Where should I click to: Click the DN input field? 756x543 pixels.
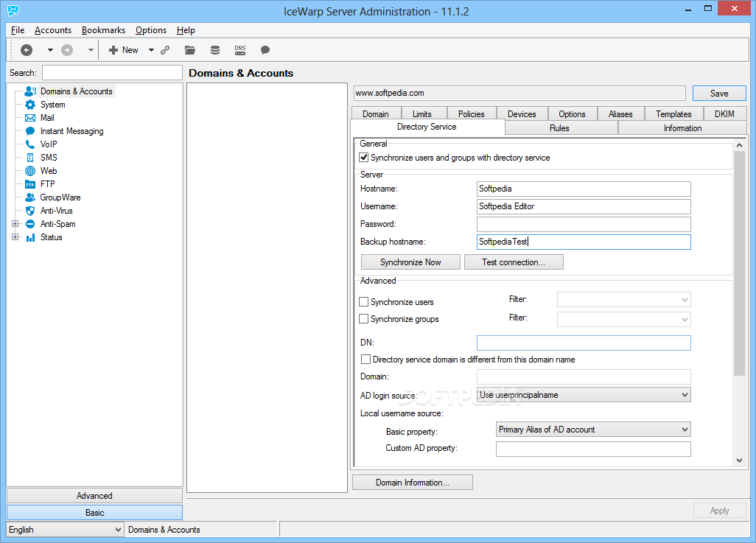pyautogui.click(x=584, y=343)
